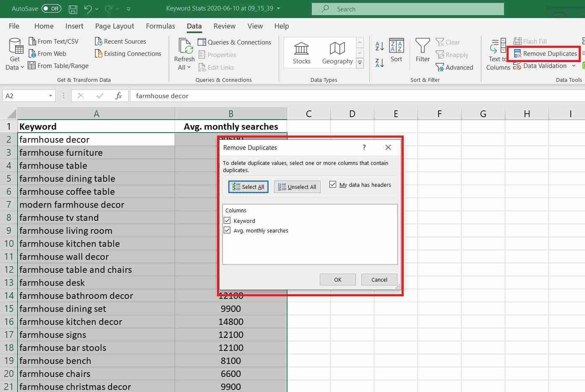This screenshot has width=585, height=392.
Task: Click the Search box in title bar
Action: tap(407, 9)
